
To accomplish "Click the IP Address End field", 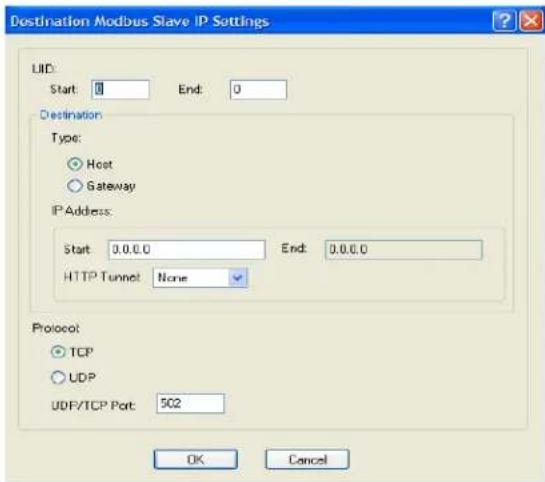I will [x=404, y=250].
